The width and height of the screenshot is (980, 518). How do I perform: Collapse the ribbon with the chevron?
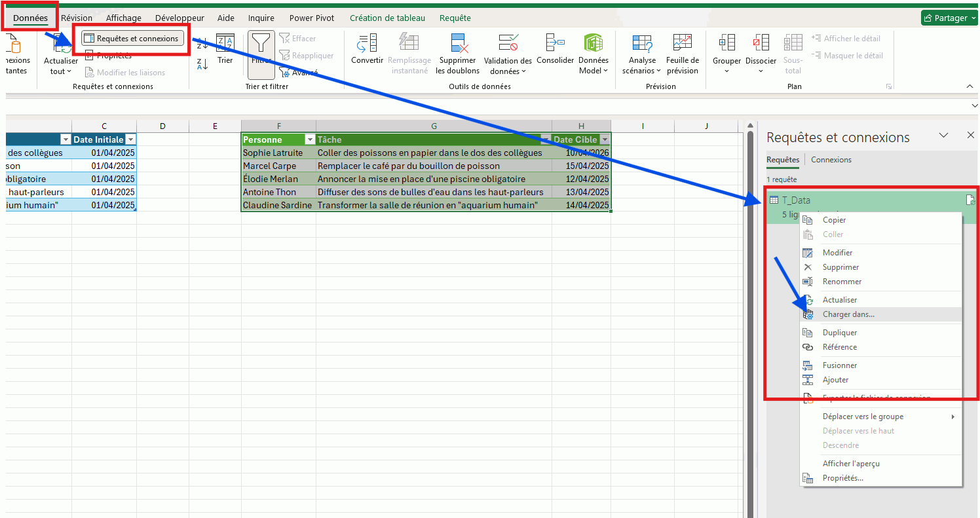(970, 86)
